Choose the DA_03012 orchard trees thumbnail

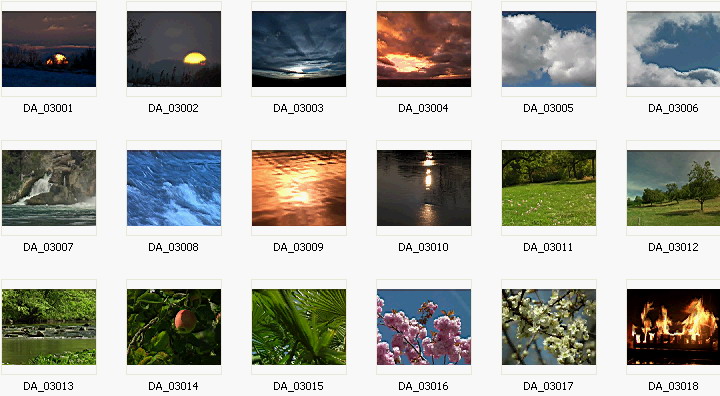(x=673, y=188)
